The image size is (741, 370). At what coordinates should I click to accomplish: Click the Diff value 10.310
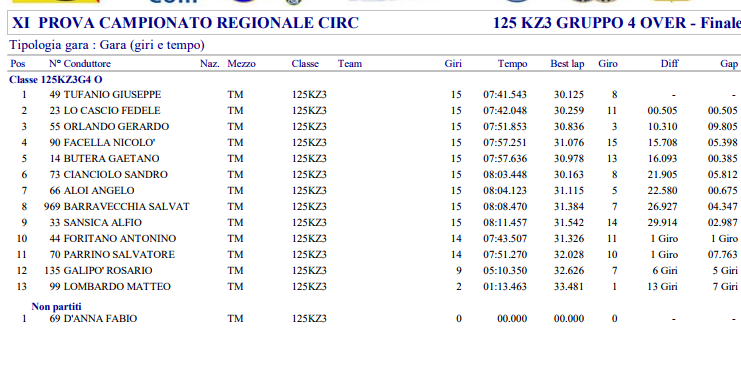663,127
